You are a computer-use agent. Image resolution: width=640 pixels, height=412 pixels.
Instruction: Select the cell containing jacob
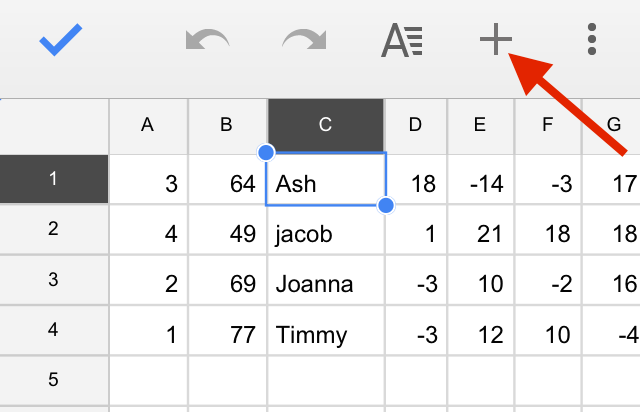click(326, 229)
